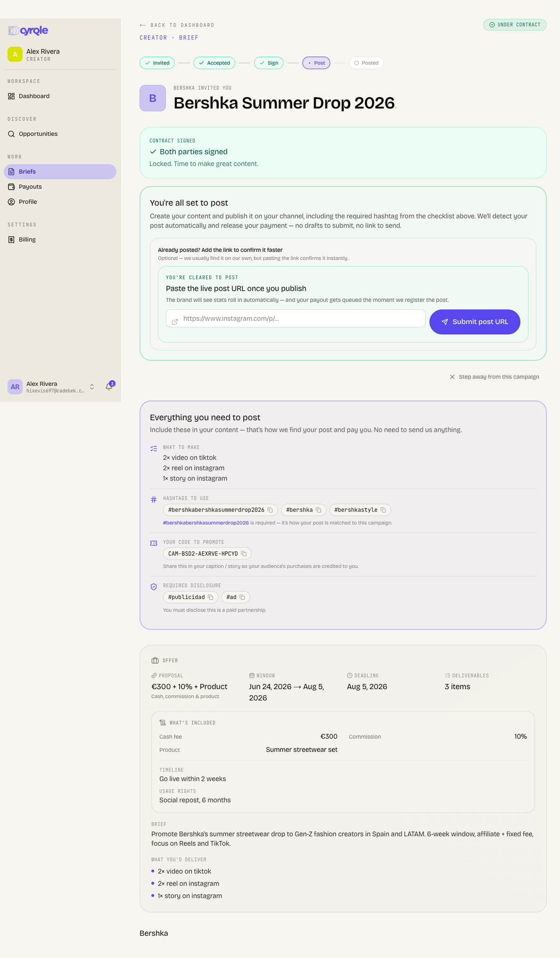560x958 pixels.
Task: Click the post URL input field
Action: 296,318
